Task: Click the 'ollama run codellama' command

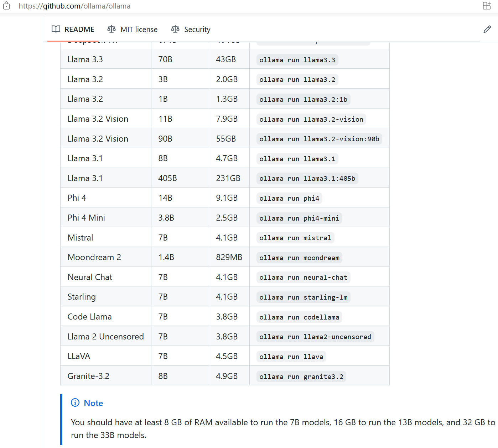Action: (x=299, y=317)
